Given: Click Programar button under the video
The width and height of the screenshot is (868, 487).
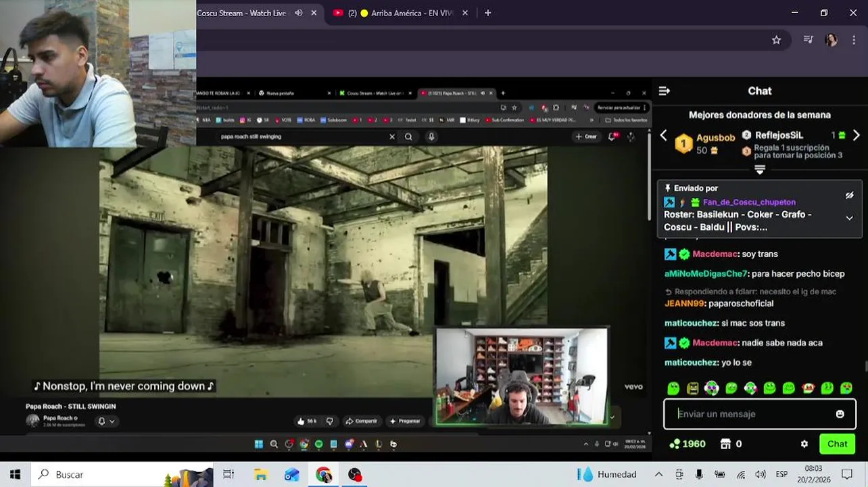Looking at the screenshot, I should (x=405, y=421).
